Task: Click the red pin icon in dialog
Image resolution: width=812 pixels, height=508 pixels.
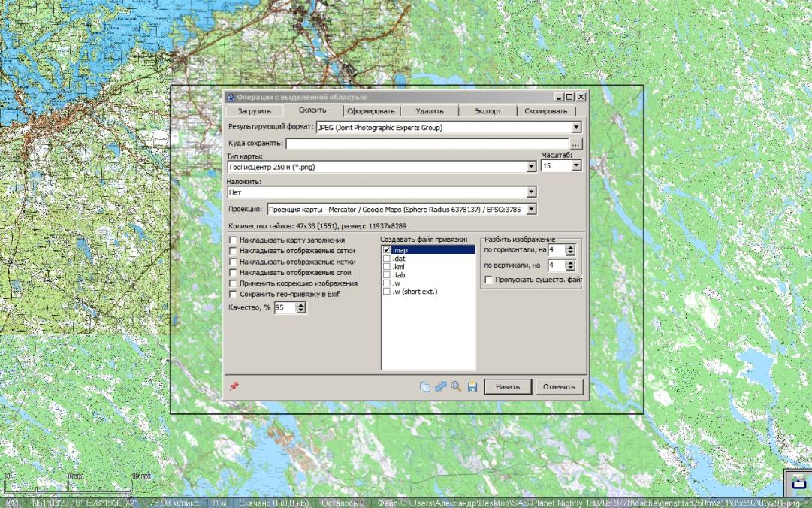Action: (x=234, y=386)
